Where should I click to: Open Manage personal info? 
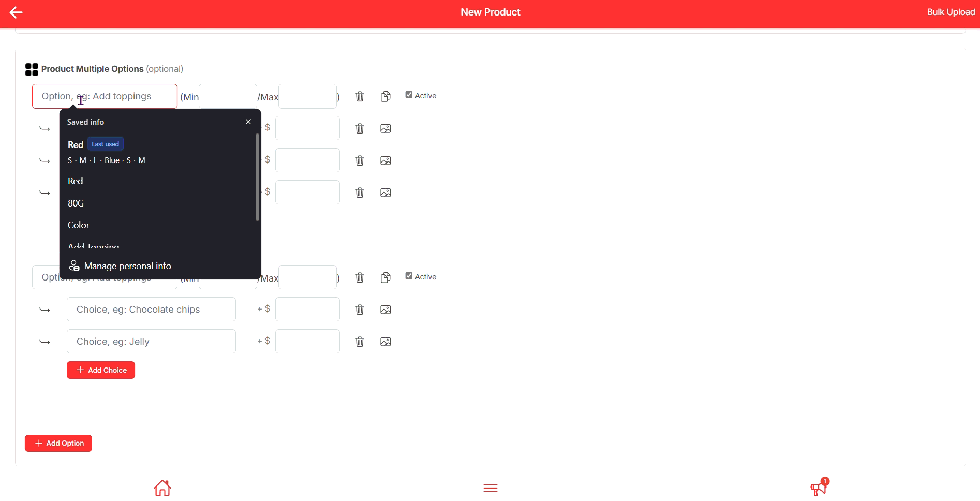pos(127,266)
